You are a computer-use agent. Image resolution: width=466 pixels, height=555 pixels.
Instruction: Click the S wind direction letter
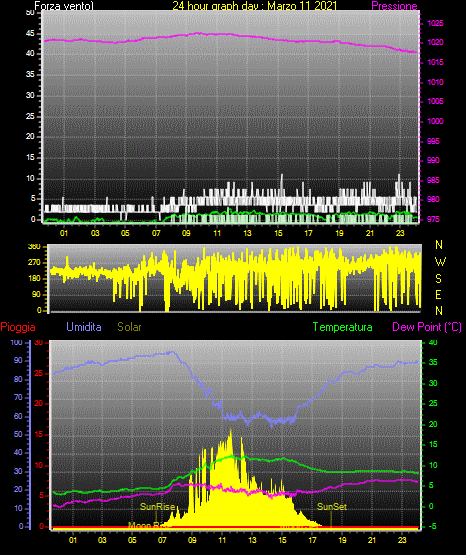438,279
